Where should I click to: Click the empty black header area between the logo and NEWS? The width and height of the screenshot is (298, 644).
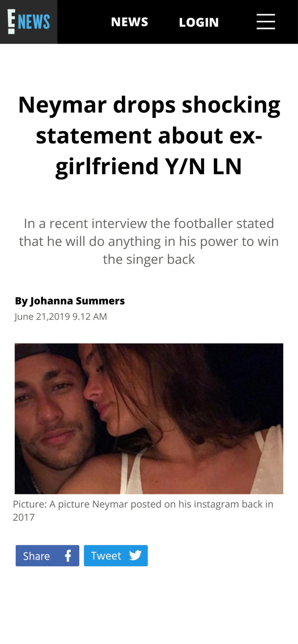pos(84,22)
